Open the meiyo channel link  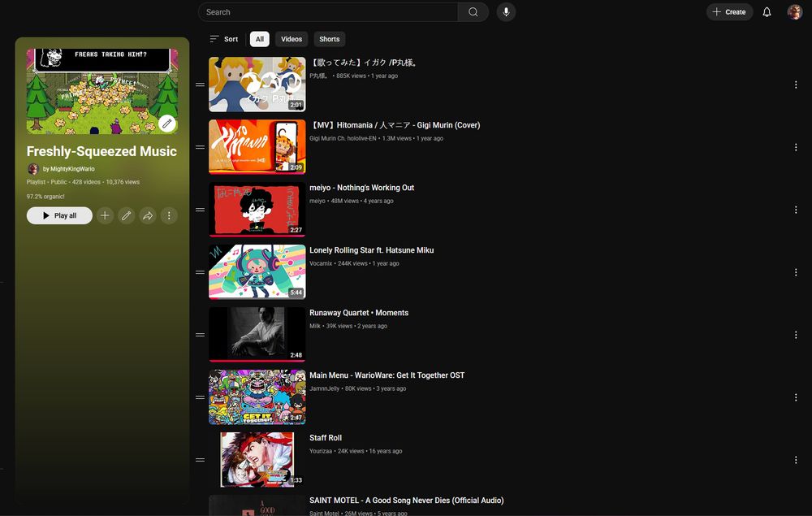coord(317,201)
